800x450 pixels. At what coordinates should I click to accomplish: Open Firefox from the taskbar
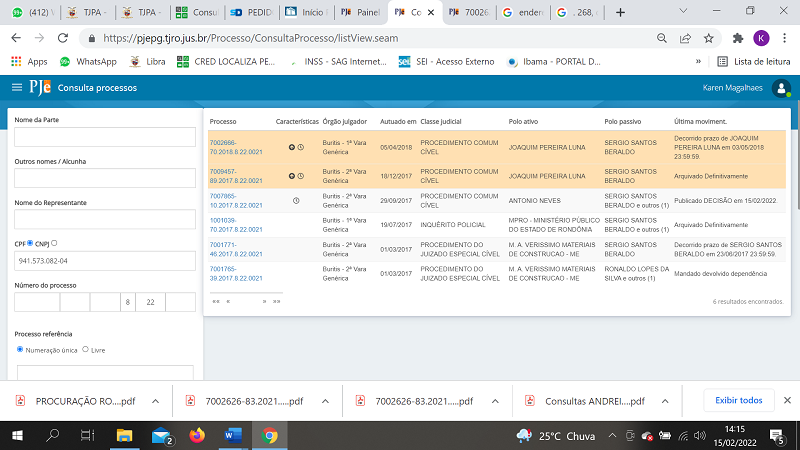tap(196, 435)
